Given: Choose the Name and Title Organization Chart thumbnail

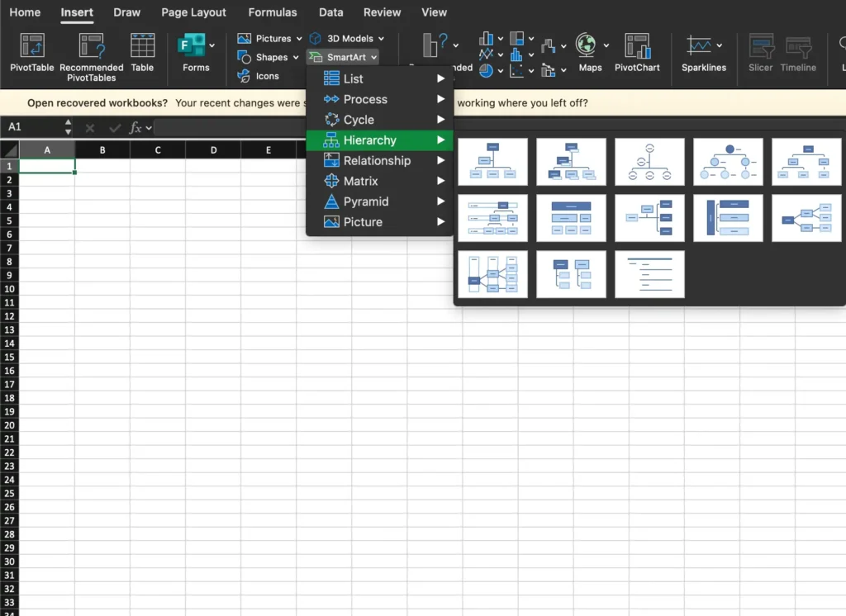Looking at the screenshot, I should click(572, 162).
